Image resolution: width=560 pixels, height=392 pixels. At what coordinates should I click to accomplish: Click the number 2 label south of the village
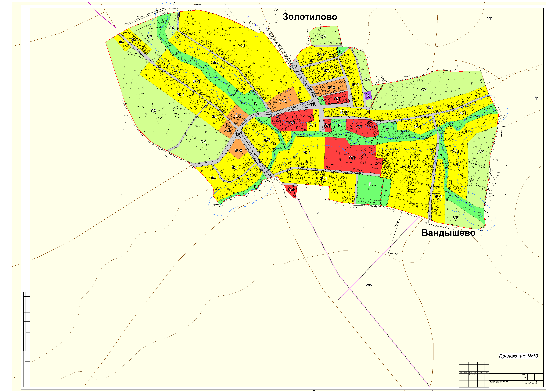[x=318, y=213]
